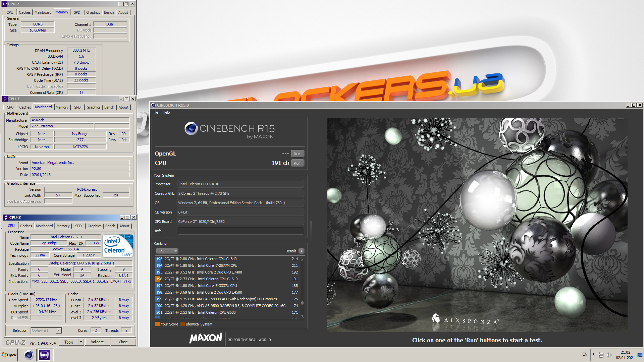This screenshot has width=644, height=362.
Task: Click the Z77 Extreme6 model field
Action: 62,126
